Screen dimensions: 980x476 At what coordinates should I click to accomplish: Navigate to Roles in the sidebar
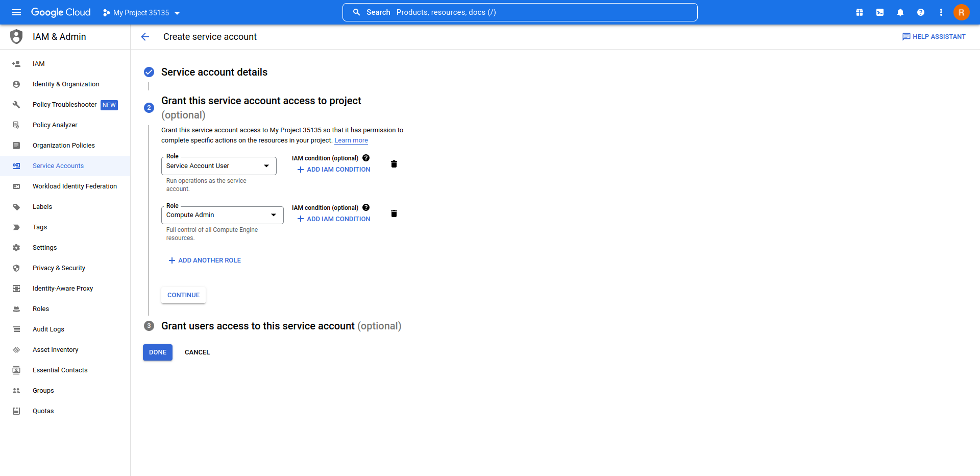pos(41,308)
